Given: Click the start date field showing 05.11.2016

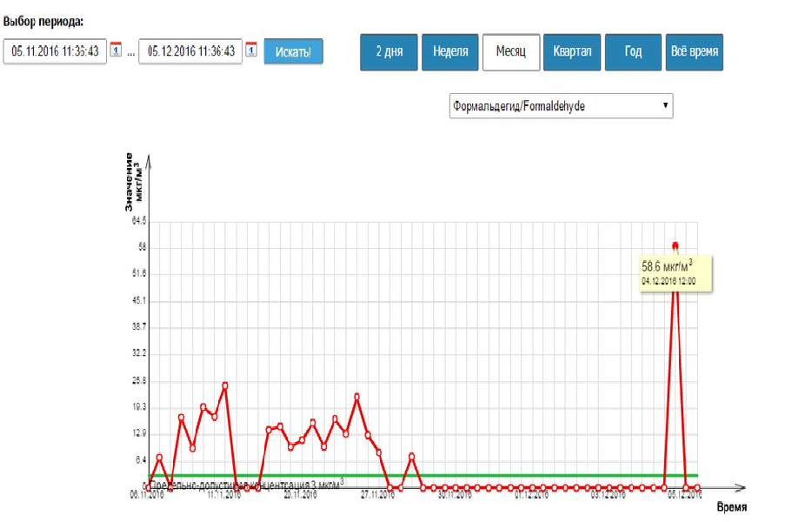Looking at the screenshot, I should pos(54,51).
